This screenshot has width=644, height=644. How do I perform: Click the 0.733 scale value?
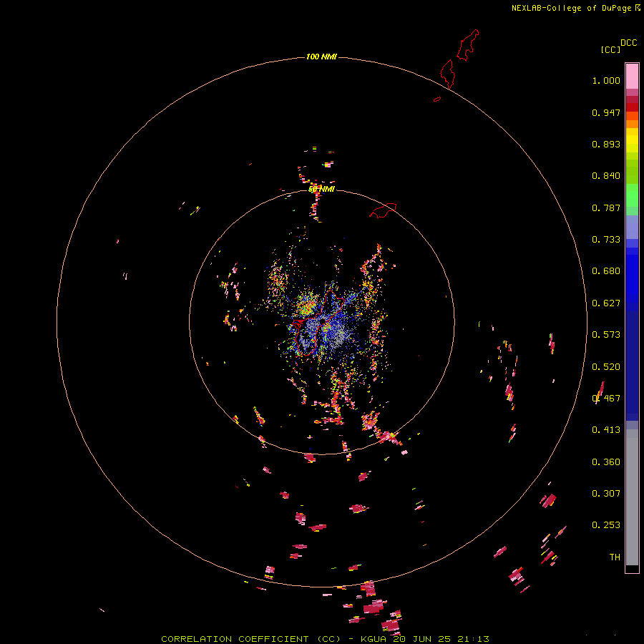[606, 240]
